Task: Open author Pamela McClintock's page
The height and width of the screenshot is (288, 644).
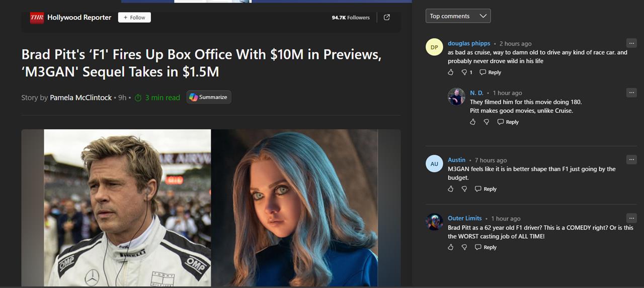Action: pyautogui.click(x=80, y=98)
